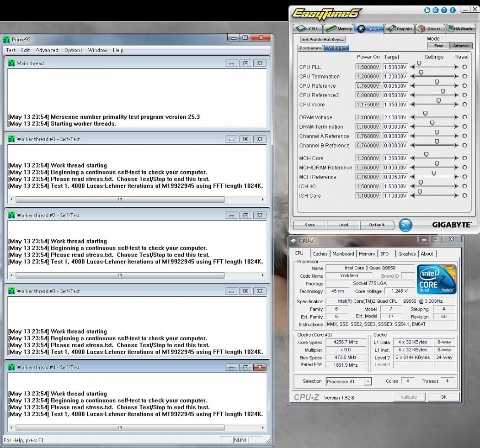This screenshot has width=480, height=448.
Task: Maximize the Worker thread #3 sub-window
Action: click(x=246, y=291)
